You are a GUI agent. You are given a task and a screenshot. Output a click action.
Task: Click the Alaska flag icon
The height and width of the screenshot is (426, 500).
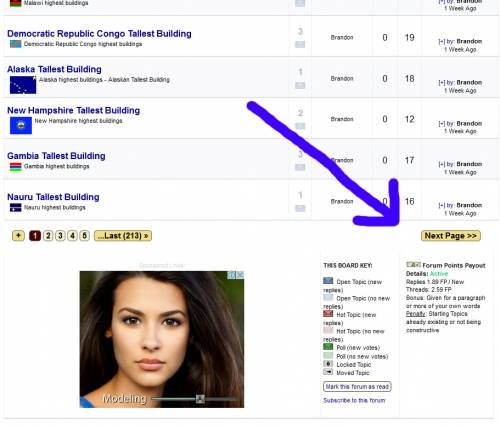click(23, 85)
